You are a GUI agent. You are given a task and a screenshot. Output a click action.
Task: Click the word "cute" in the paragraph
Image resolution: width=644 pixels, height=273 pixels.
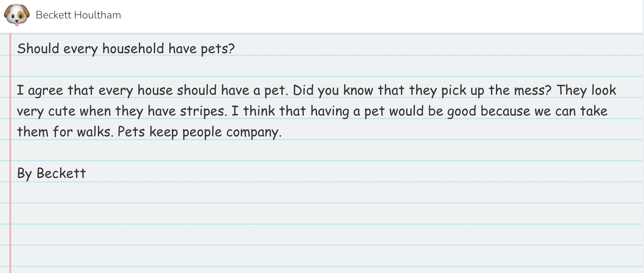(62, 111)
